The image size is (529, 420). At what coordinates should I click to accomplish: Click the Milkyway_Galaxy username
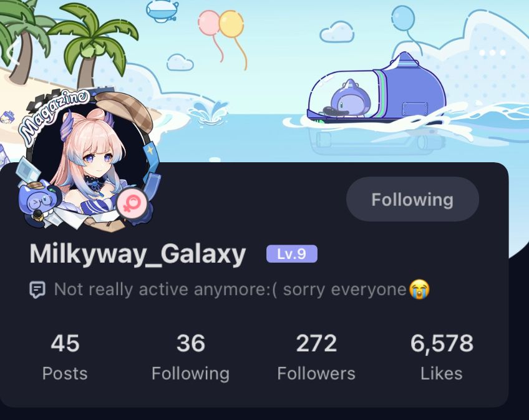point(138,254)
